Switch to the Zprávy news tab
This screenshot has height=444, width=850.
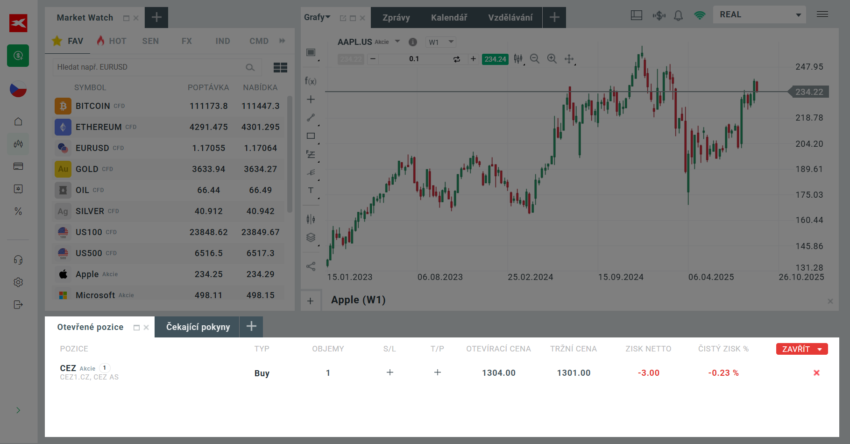[396, 17]
